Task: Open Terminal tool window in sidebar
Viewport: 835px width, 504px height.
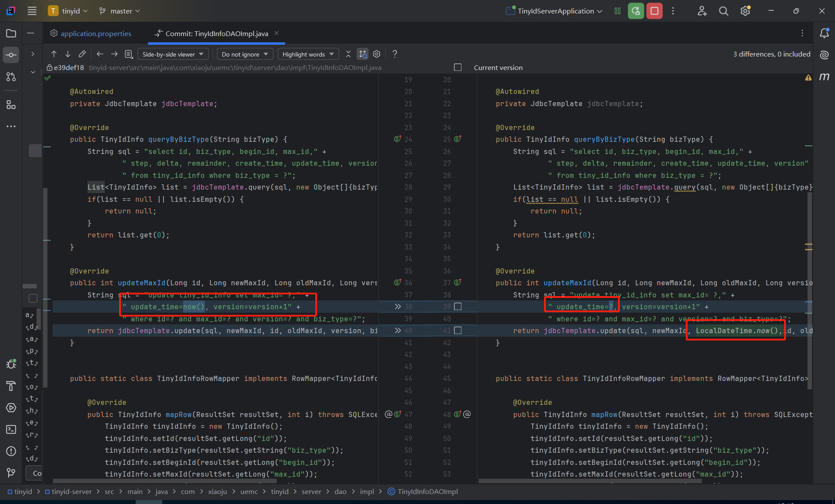Action: tap(11, 429)
